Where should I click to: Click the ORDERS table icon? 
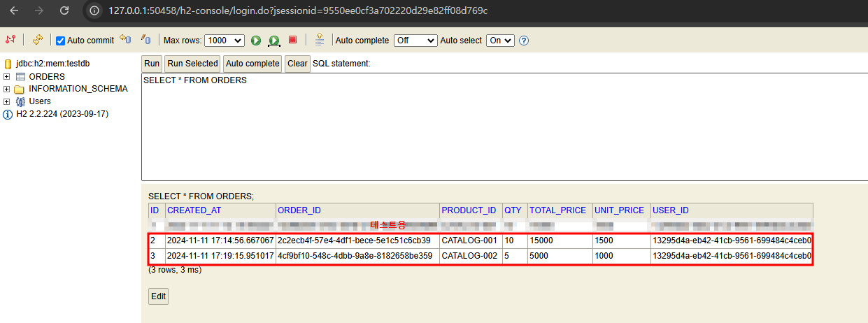coord(20,76)
